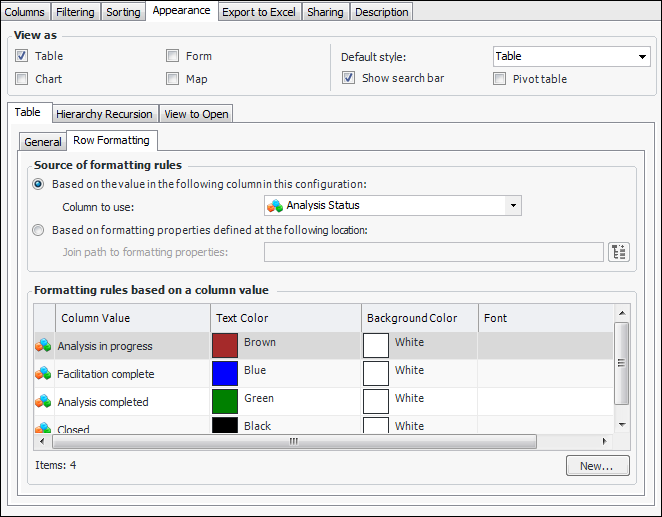Open the Default style dropdown
Screen dimensions: 662x517
(642, 57)
